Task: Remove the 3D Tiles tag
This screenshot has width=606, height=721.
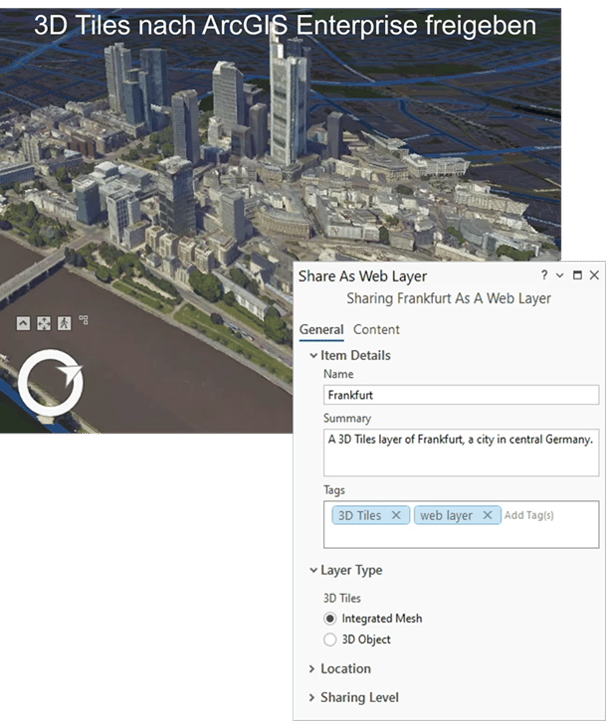Action: [396, 515]
